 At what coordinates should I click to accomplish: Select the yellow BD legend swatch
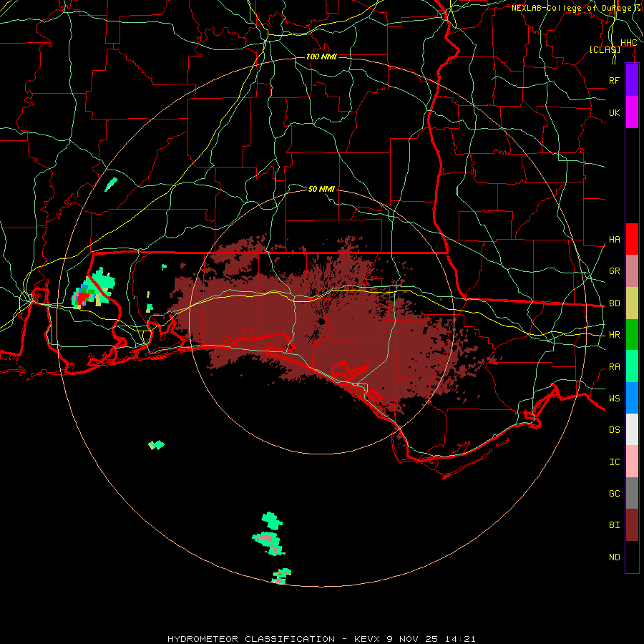(x=632, y=303)
